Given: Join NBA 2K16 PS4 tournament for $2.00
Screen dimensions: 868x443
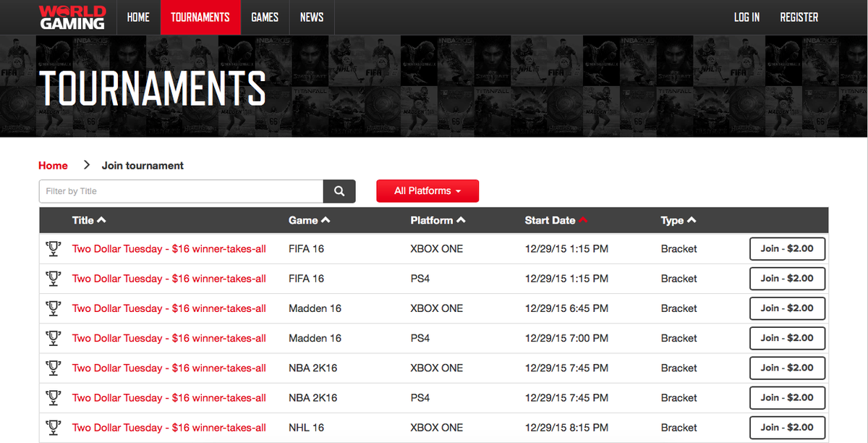Looking at the screenshot, I should 787,397.
